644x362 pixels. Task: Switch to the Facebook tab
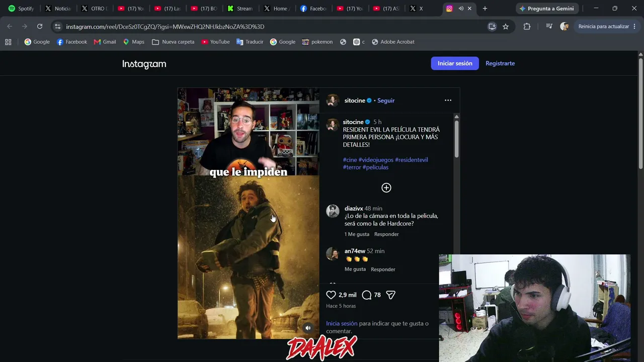click(x=313, y=9)
